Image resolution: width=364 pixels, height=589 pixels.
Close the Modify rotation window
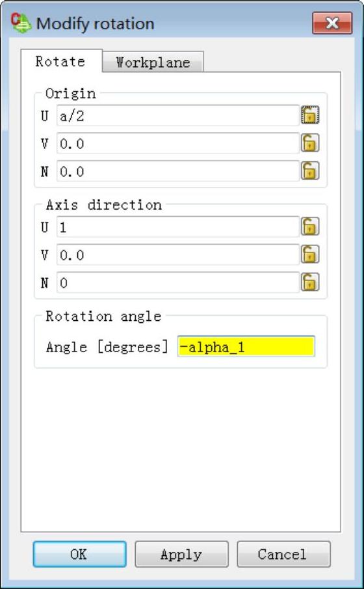(x=332, y=23)
